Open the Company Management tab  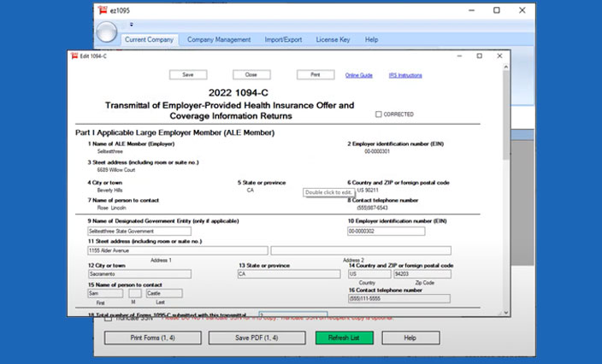[219, 39]
